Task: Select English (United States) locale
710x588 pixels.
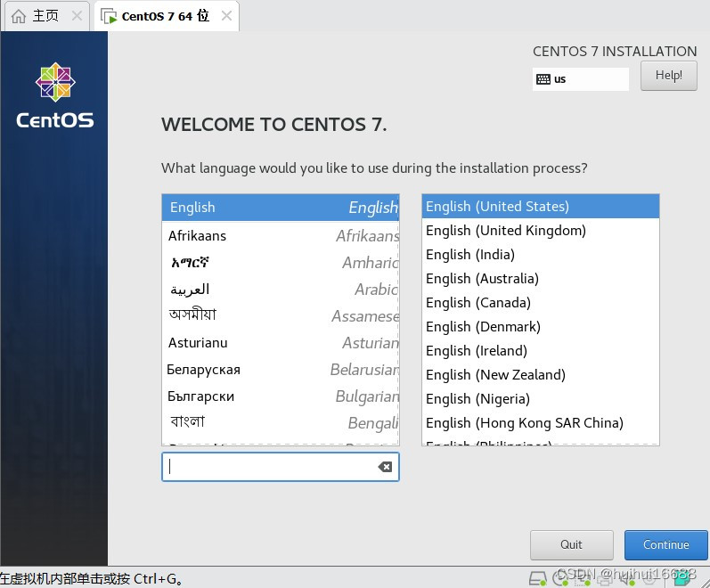Action: 540,207
